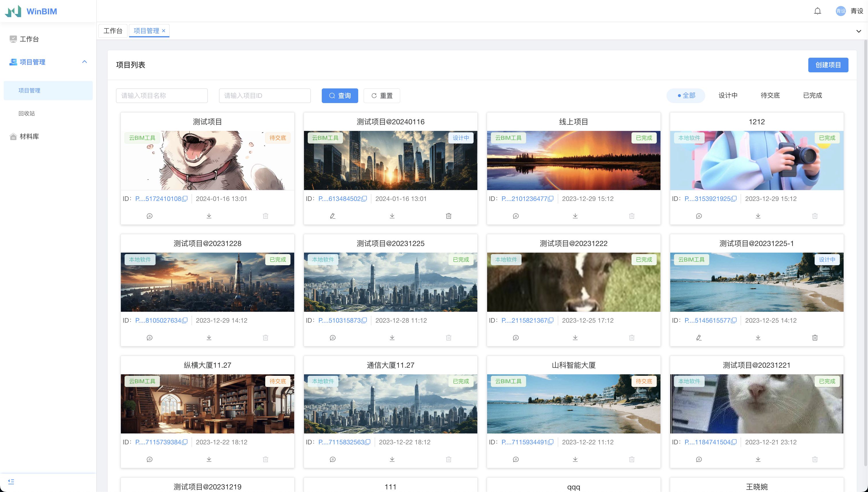Edit the 测试项目@20231225-1 project

tap(699, 338)
